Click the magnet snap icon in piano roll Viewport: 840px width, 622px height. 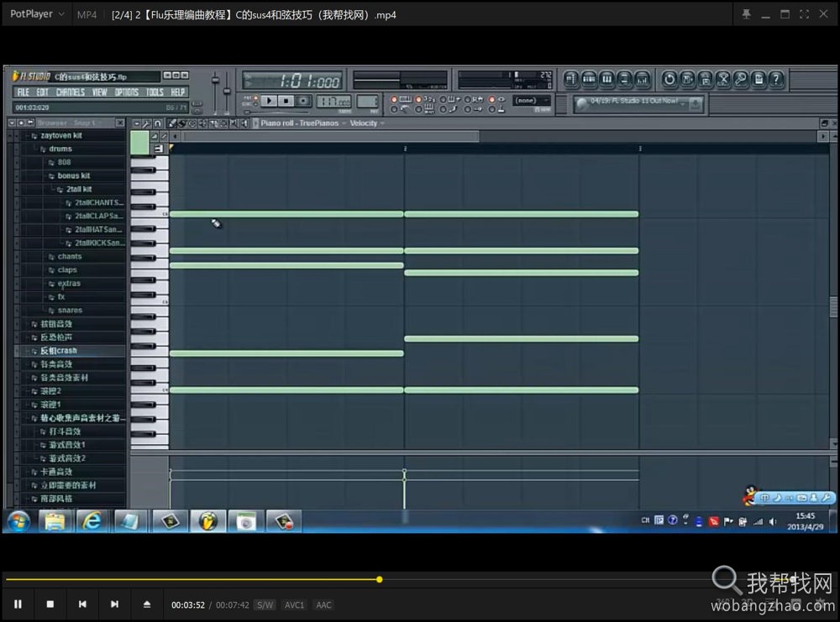[x=158, y=123]
